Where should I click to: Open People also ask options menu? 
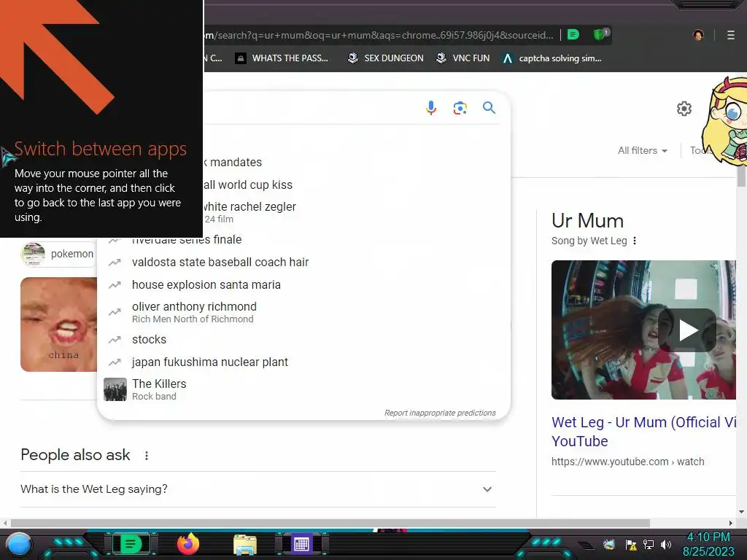(x=147, y=456)
